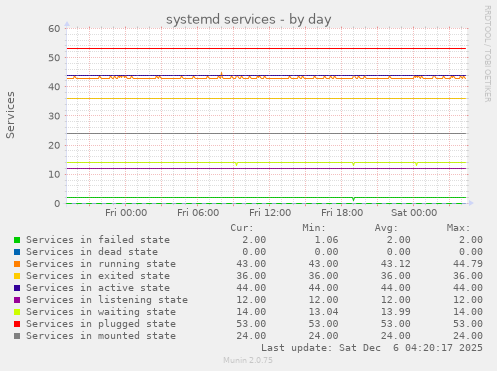Click the yellow exited state line on graph

(x=267, y=99)
